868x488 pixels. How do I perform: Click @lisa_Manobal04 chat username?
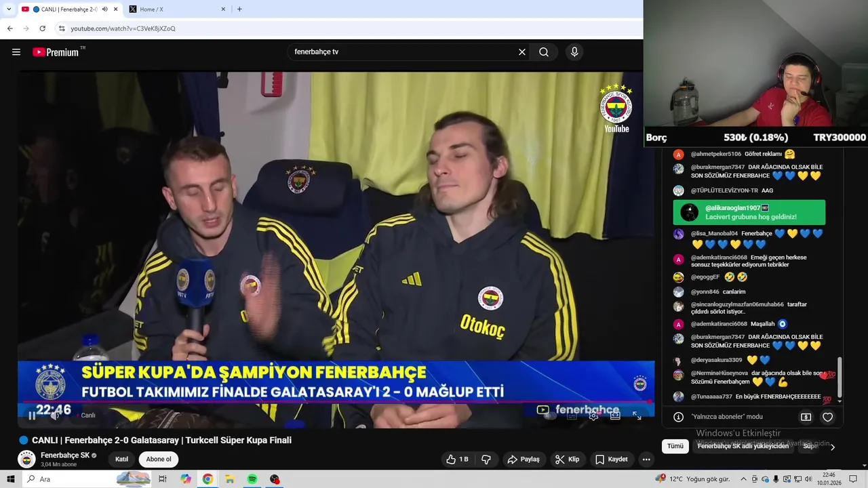tap(714, 233)
